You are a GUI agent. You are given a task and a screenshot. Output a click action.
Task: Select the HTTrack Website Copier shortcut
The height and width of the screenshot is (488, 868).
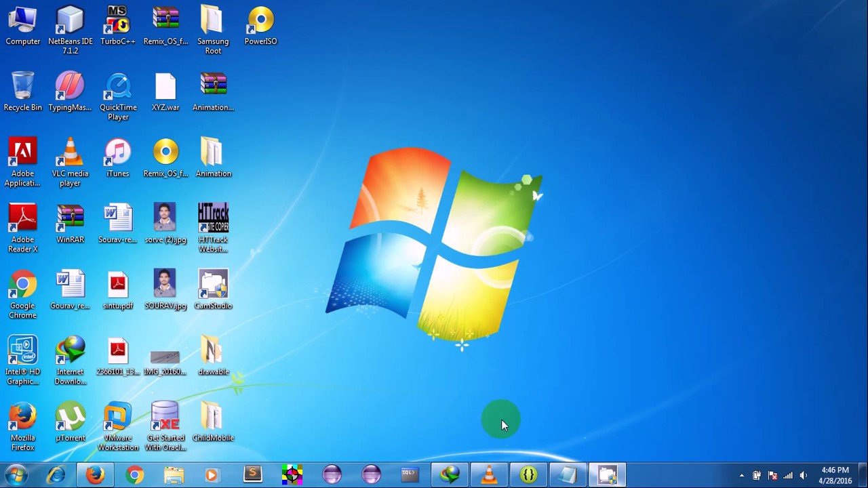point(213,229)
